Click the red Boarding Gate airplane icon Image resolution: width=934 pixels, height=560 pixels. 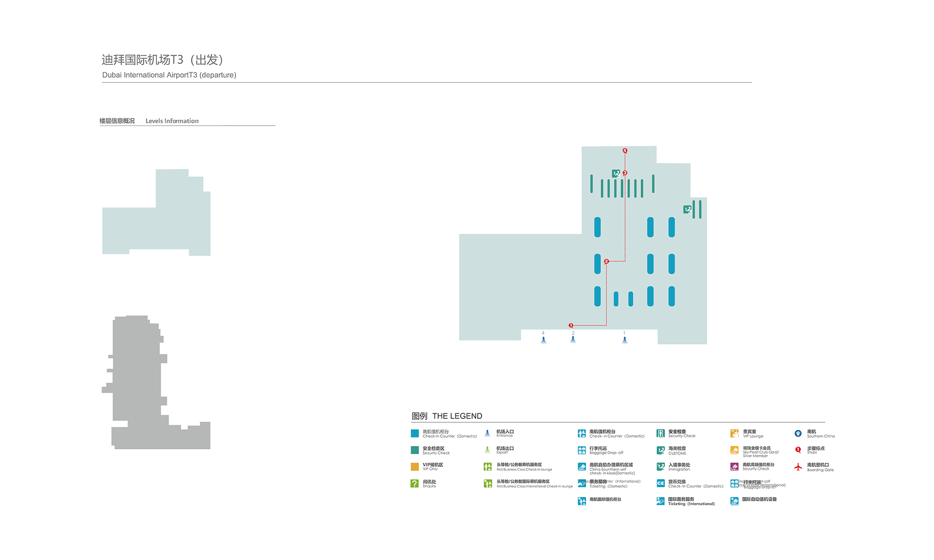coord(798,467)
